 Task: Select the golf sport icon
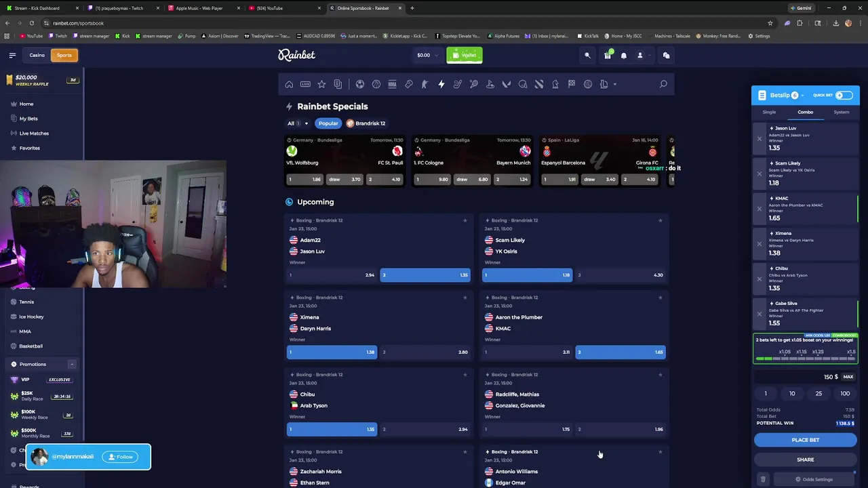click(x=490, y=84)
